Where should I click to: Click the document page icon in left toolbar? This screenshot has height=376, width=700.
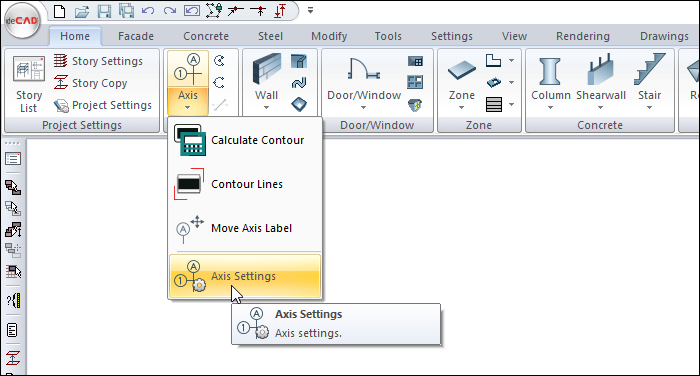(x=13, y=330)
